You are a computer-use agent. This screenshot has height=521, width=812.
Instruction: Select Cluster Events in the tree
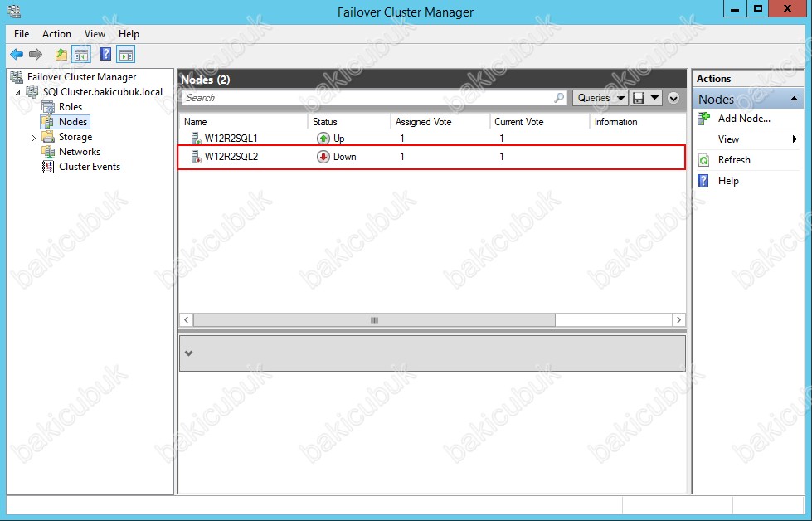pyautogui.click(x=90, y=167)
